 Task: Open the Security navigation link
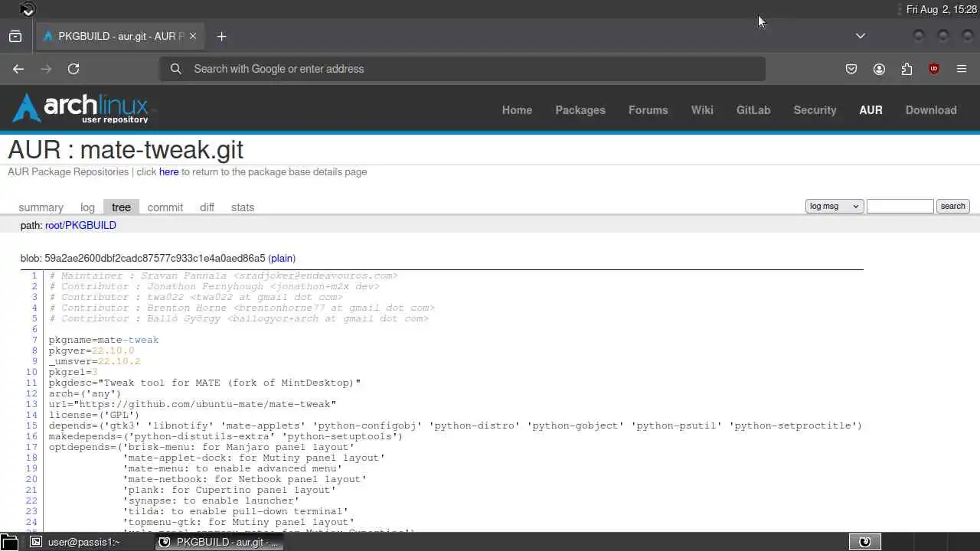[815, 110]
